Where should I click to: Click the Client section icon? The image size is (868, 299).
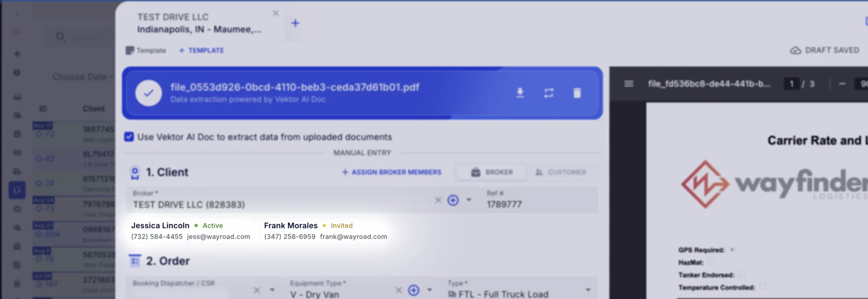135,173
